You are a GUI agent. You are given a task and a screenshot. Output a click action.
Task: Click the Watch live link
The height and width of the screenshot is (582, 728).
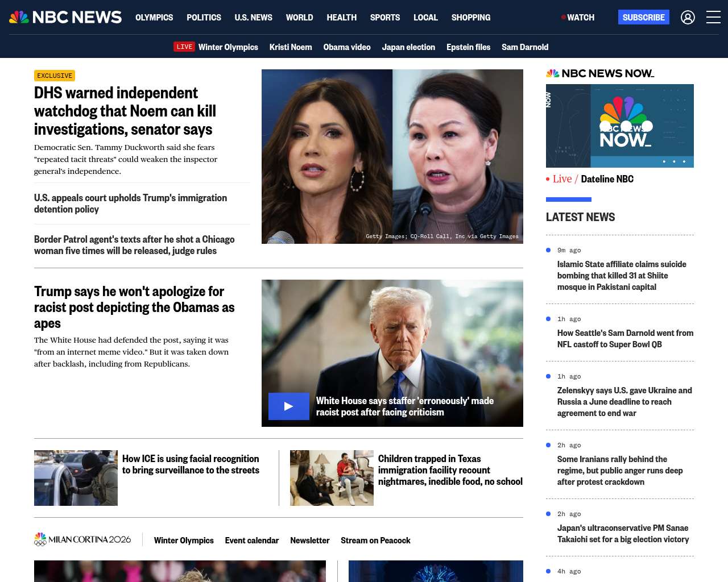point(578,18)
